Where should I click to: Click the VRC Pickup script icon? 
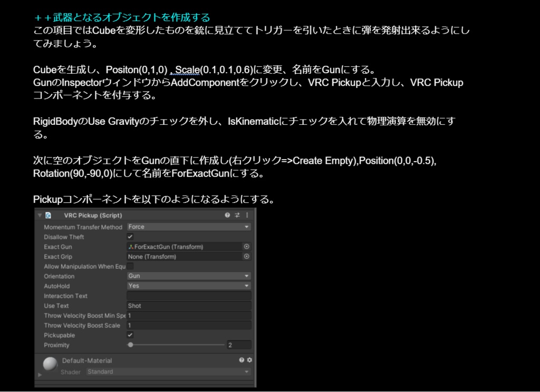[x=48, y=215]
